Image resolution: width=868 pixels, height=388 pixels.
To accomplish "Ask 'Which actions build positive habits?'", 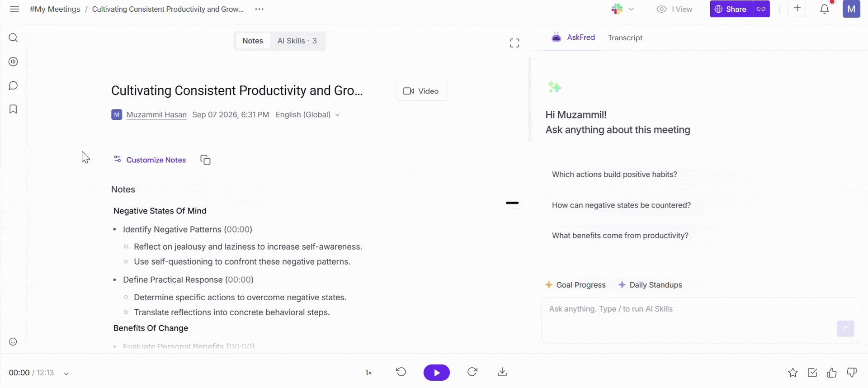I will [x=614, y=175].
